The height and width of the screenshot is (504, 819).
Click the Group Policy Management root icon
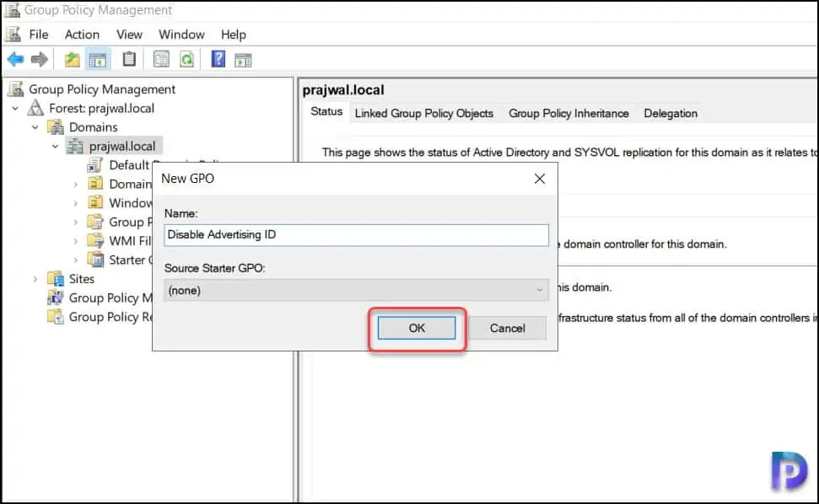[16, 89]
